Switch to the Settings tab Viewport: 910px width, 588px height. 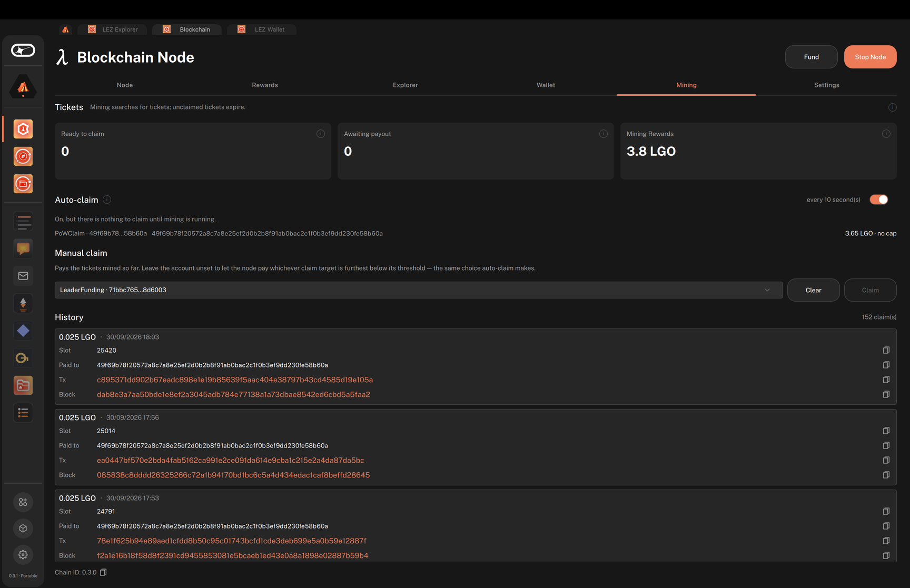click(x=827, y=85)
